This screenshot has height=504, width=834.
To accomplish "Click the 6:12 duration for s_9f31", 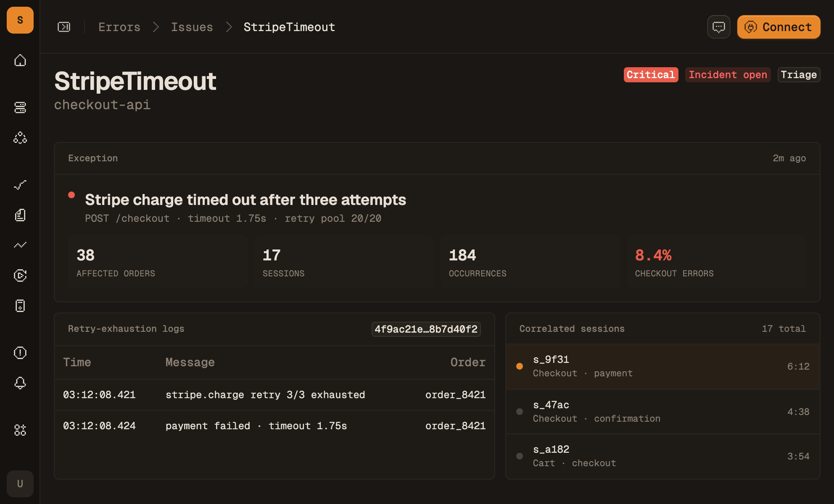I will (x=798, y=367).
